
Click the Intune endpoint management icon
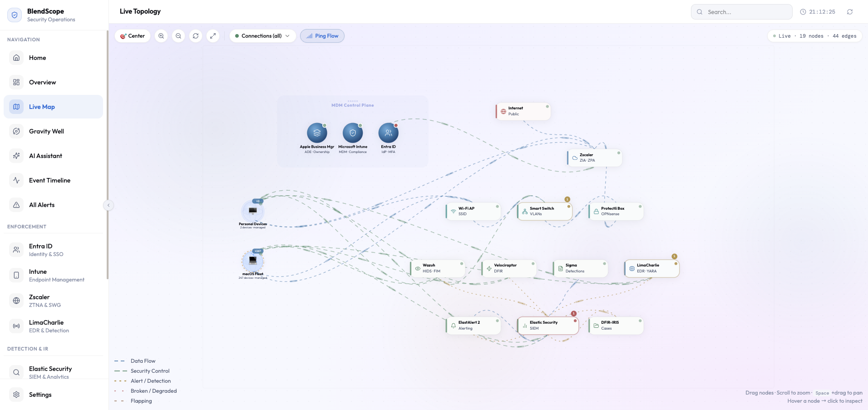16,275
